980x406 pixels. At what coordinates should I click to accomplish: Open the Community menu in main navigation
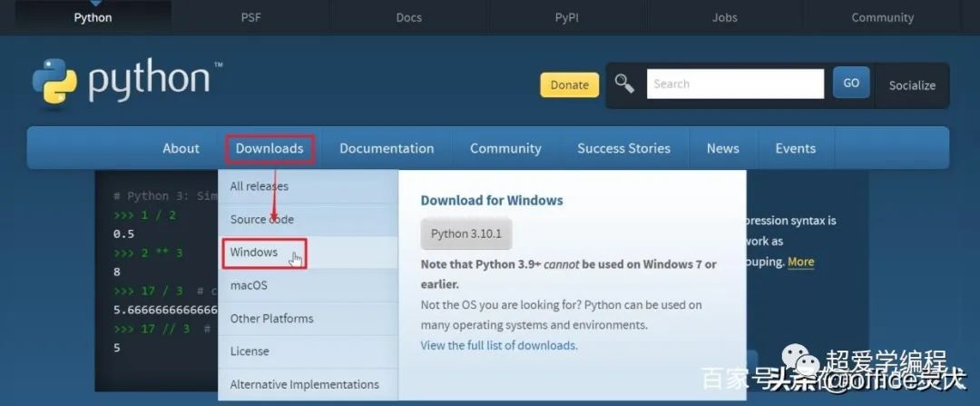(x=505, y=148)
